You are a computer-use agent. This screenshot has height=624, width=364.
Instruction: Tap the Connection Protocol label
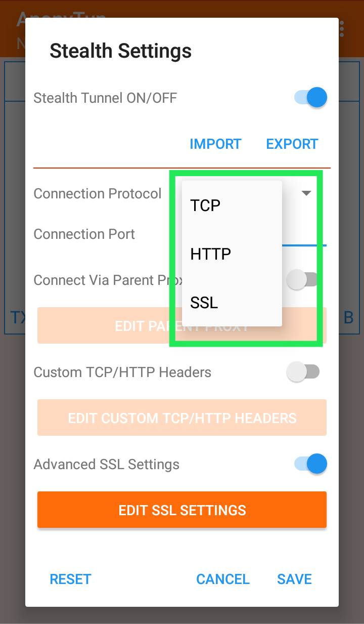98,193
